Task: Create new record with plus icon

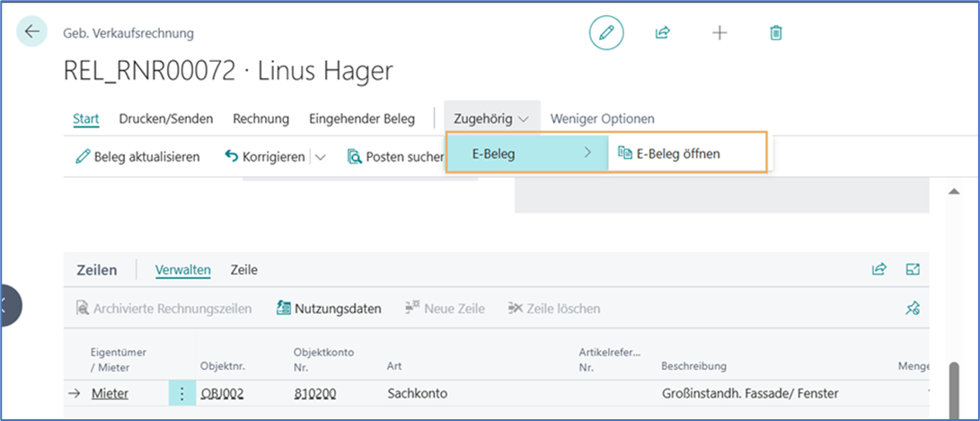Action: [x=720, y=32]
